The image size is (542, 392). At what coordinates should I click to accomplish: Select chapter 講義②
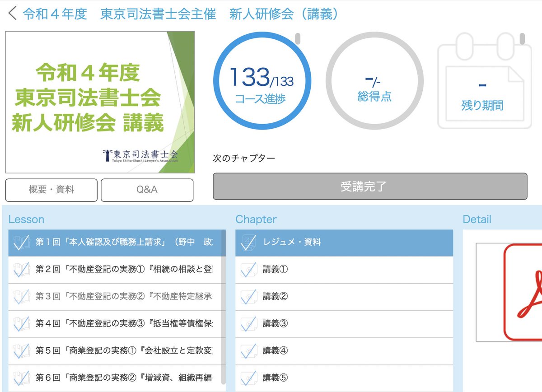coord(344,297)
